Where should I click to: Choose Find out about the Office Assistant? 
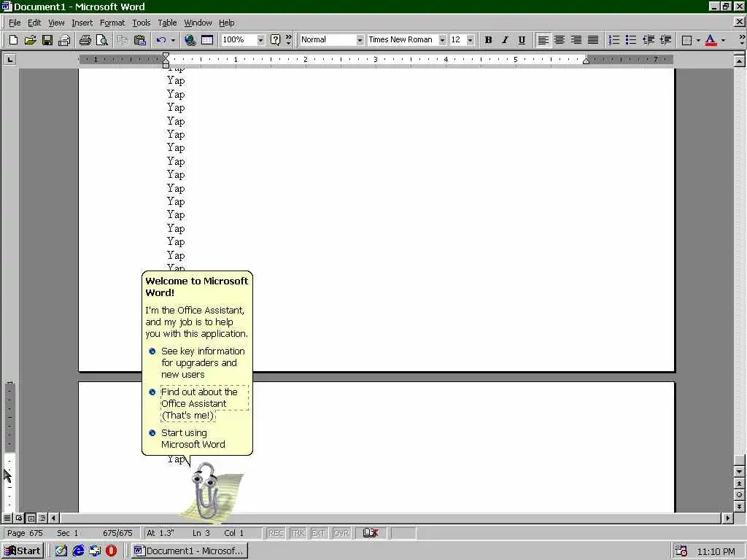[199, 403]
